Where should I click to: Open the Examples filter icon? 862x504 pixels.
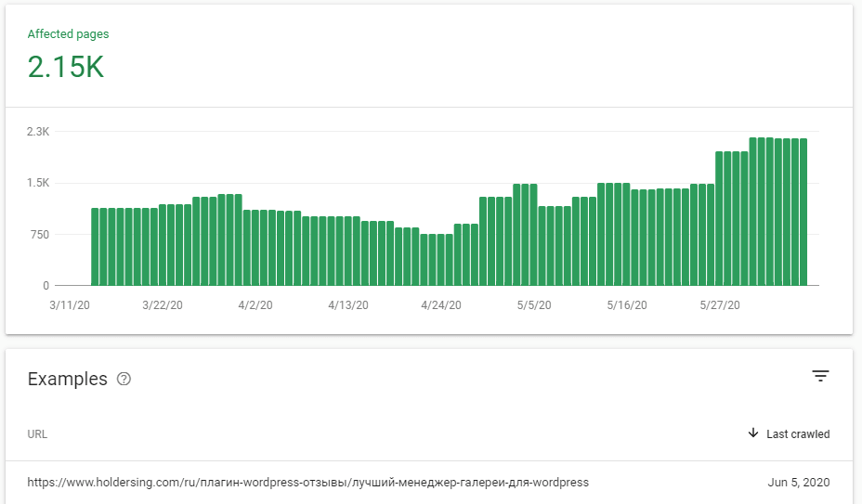click(820, 376)
